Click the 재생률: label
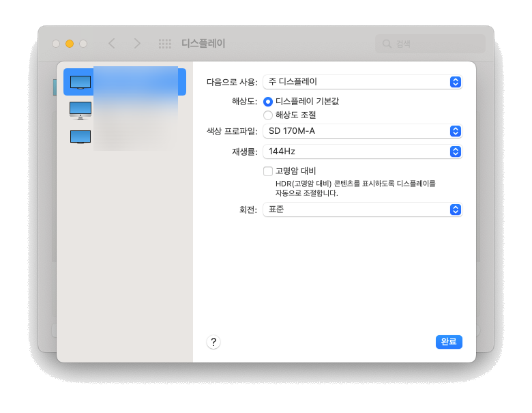 coord(245,152)
